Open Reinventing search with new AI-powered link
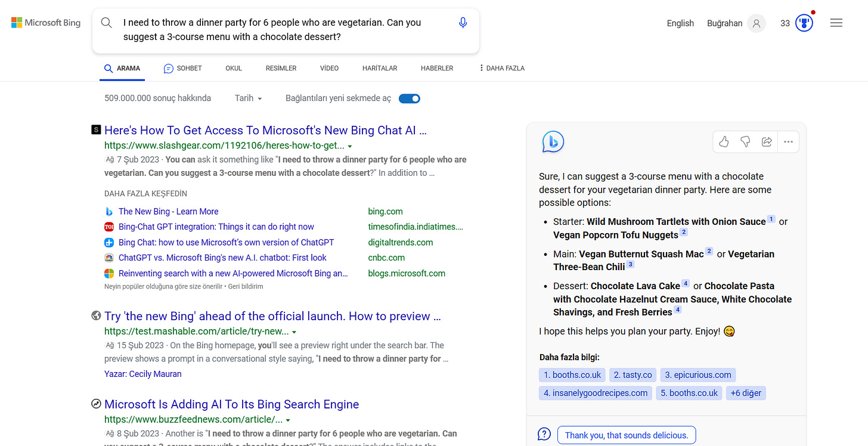The image size is (868, 446). pyautogui.click(x=233, y=273)
